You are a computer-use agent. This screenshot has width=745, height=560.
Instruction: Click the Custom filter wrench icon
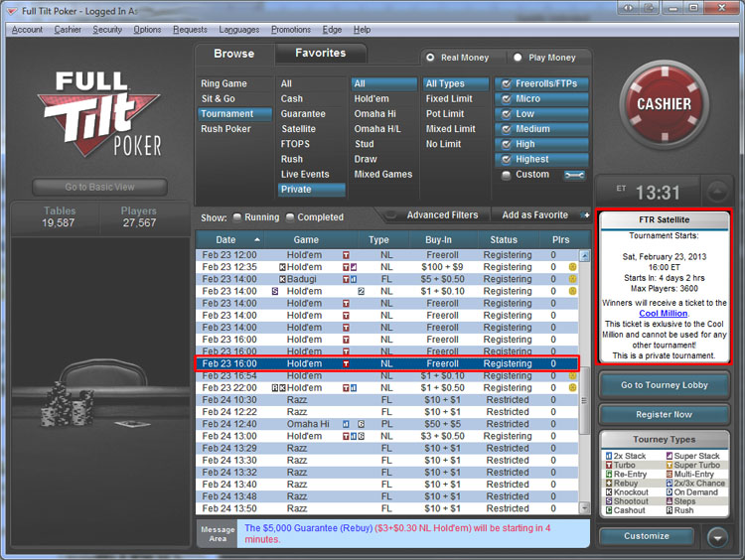574,176
